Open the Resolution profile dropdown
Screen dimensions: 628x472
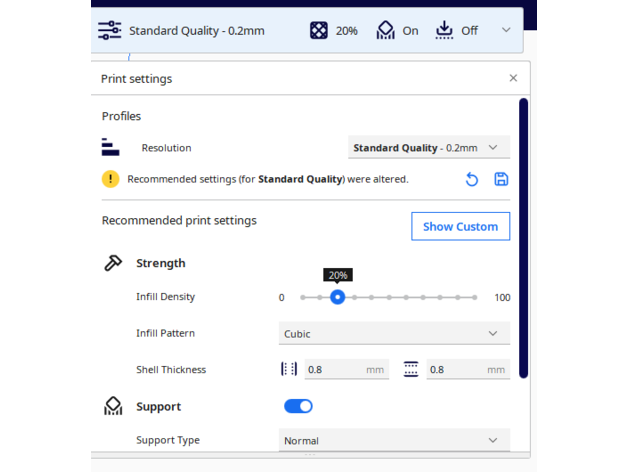tap(428, 148)
